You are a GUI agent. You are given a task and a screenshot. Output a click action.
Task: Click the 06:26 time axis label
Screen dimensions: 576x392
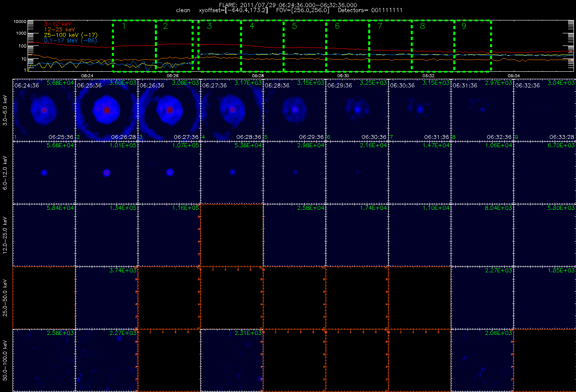point(172,76)
